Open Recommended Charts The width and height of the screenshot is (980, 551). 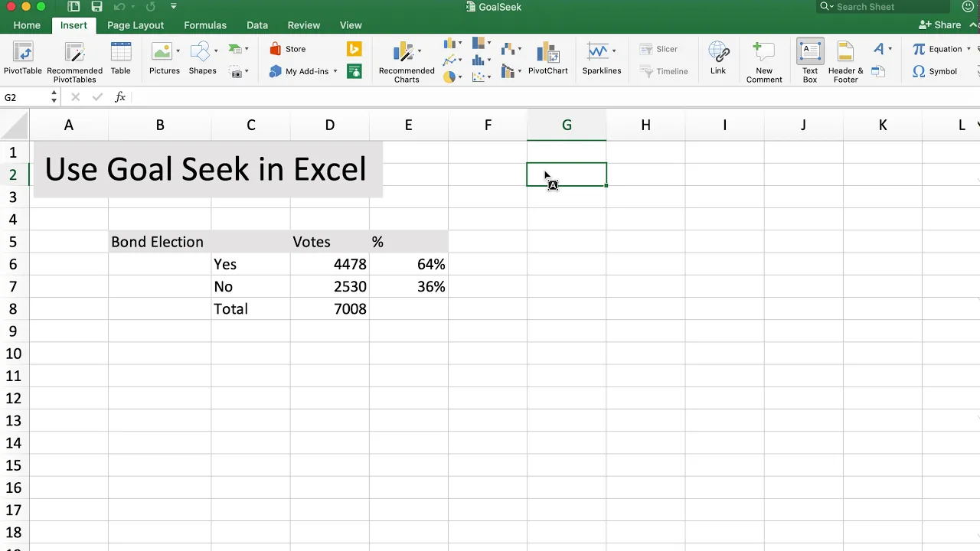pyautogui.click(x=406, y=61)
